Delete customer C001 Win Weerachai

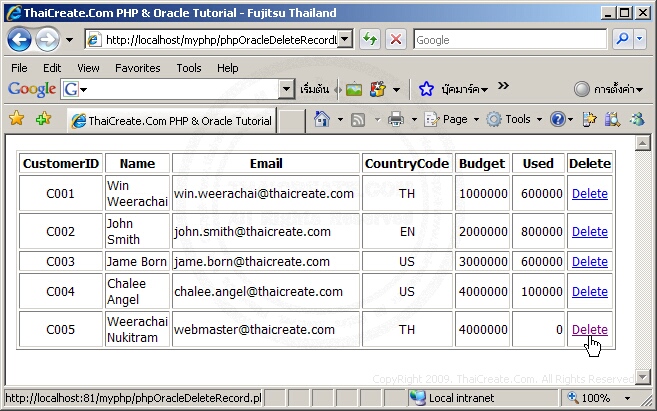589,193
